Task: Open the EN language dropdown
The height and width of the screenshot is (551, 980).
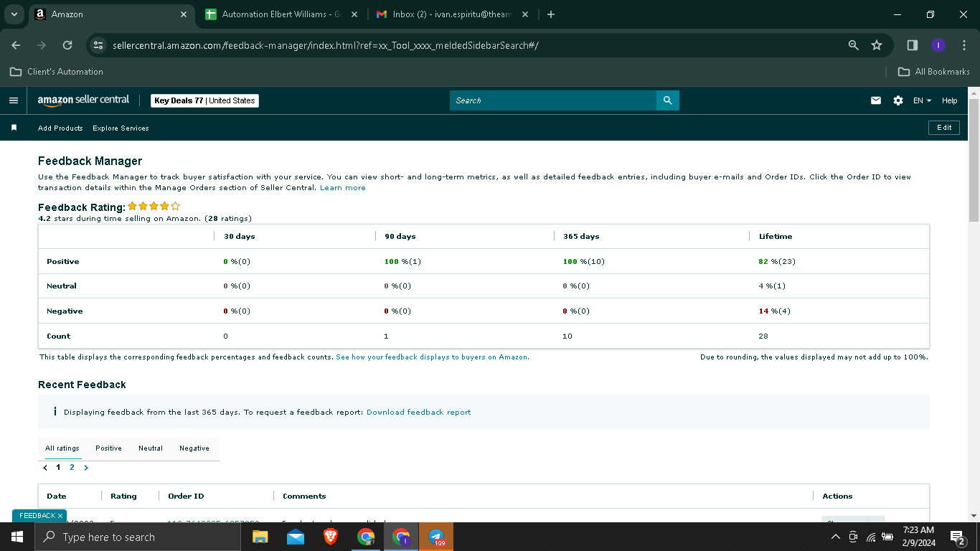Action: (x=922, y=100)
